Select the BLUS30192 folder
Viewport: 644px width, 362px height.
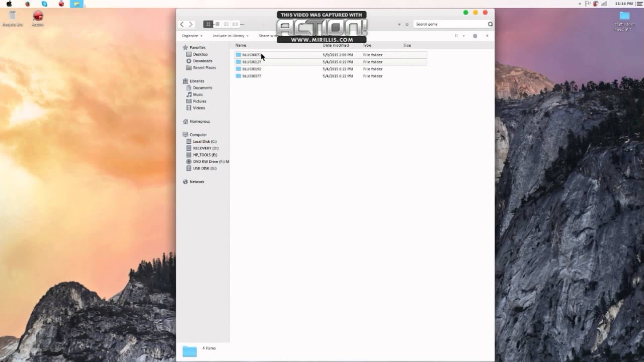tap(331, 69)
